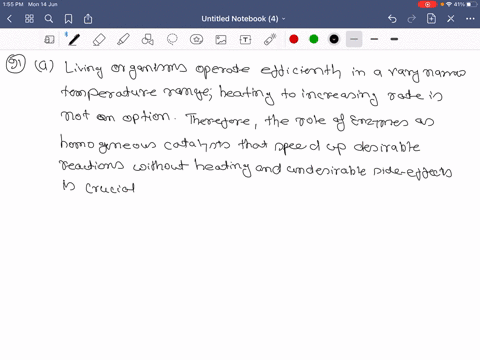
Task: Tap the circled question number 51
Action: (15, 63)
